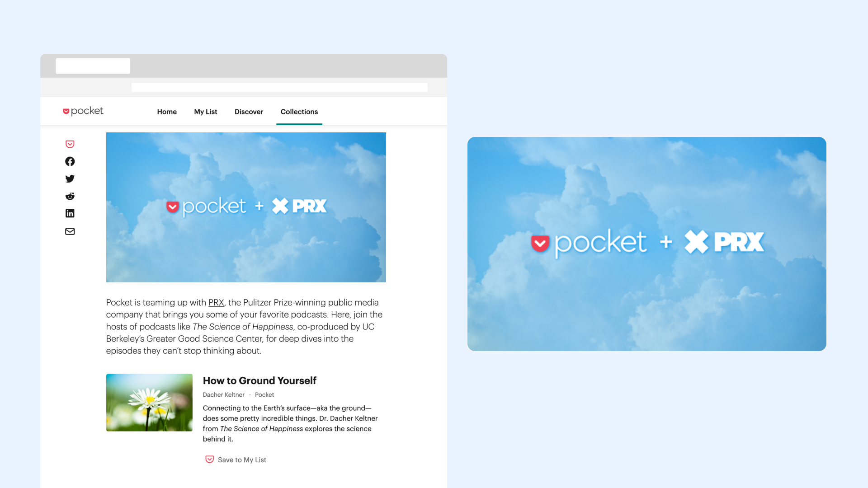Follow the PRX hyperlink in description
868x488 pixels.
[x=216, y=303]
